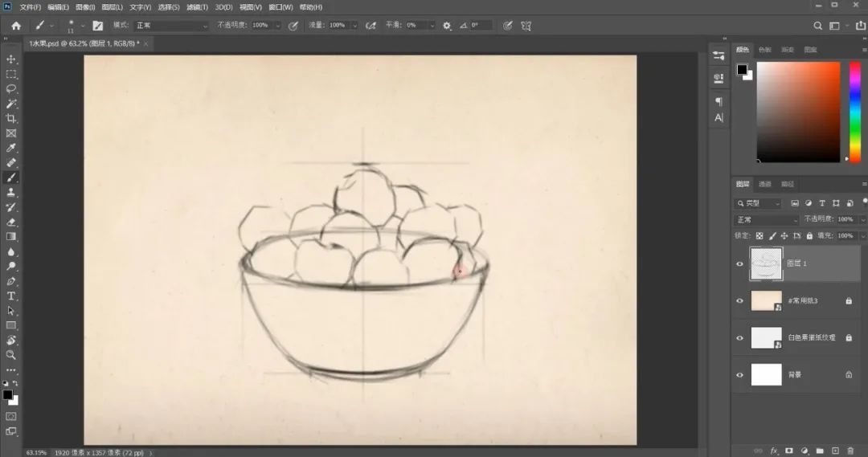Toggle visibility of 白色素描纸纹理 layer

[x=739, y=338]
